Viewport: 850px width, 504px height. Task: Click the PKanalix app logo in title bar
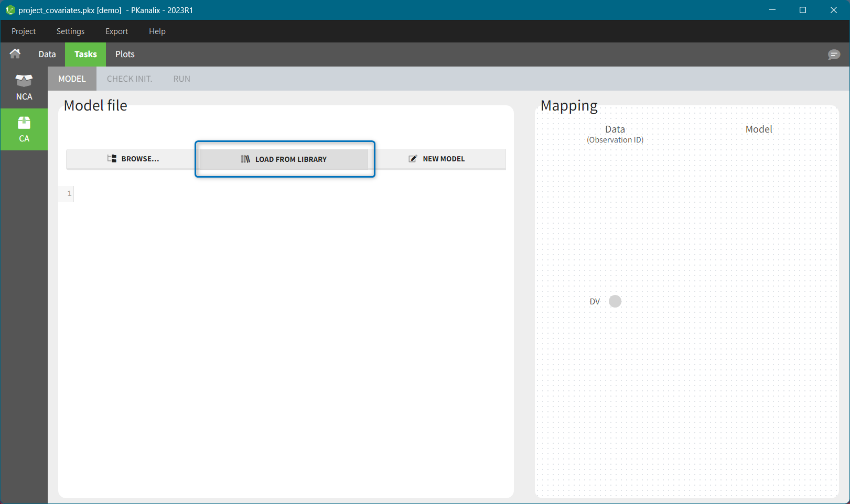10,10
